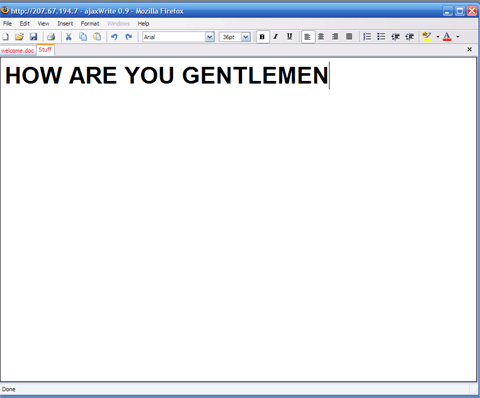Insert a bulleted list
This screenshot has height=398, width=480.
[381, 37]
